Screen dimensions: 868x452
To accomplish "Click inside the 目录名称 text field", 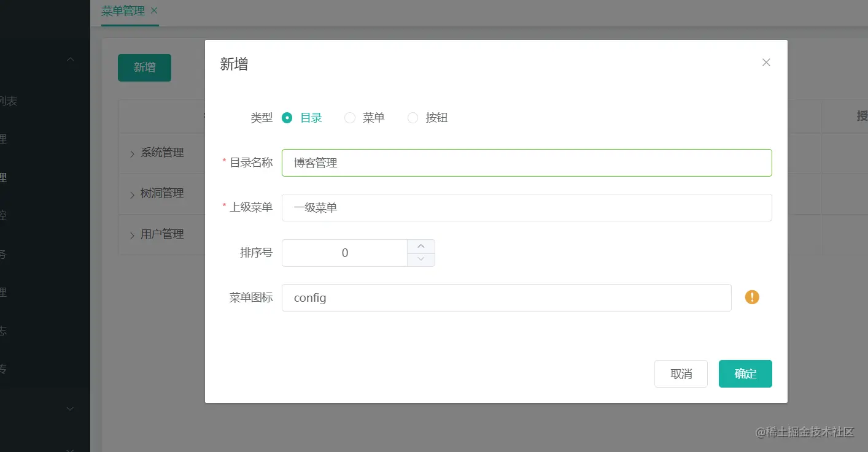I will (527, 163).
